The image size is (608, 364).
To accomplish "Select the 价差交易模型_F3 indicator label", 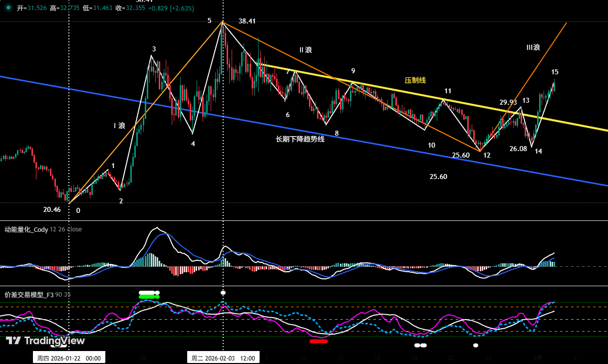I will click(28, 294).
